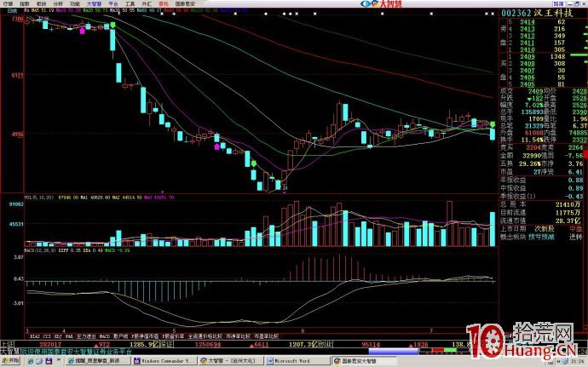Click the 91062 volume axis label

(16, 204)
